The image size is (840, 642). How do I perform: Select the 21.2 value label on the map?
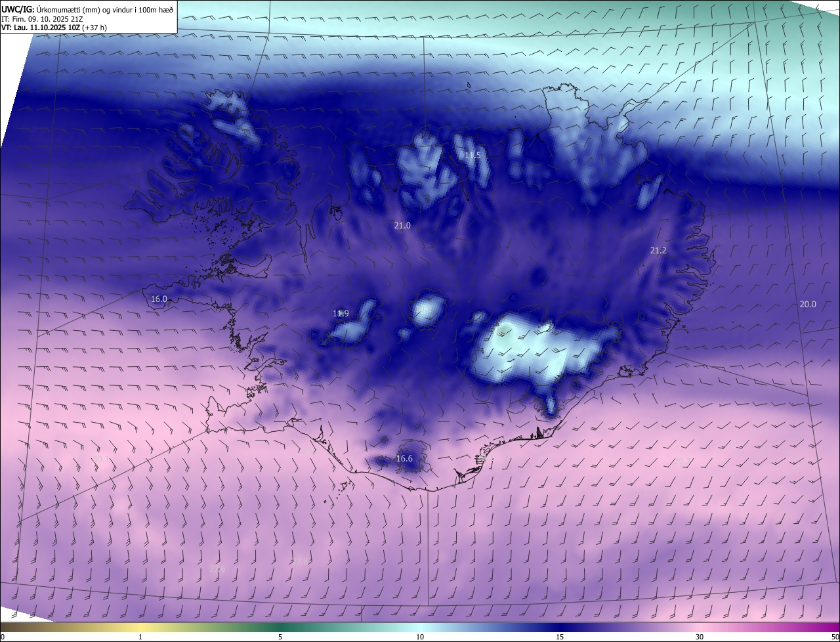point(658,250)
